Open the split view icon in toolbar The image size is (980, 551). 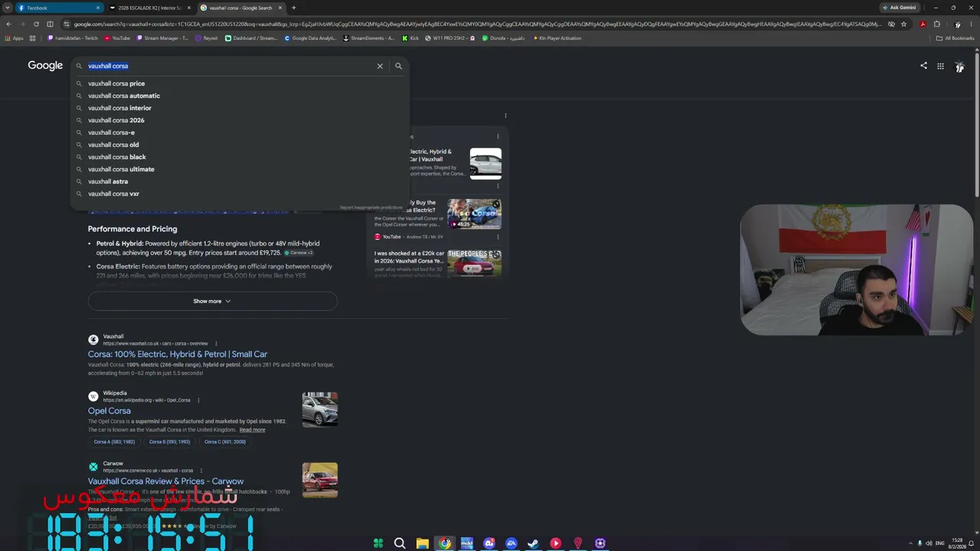pos(50,24)
